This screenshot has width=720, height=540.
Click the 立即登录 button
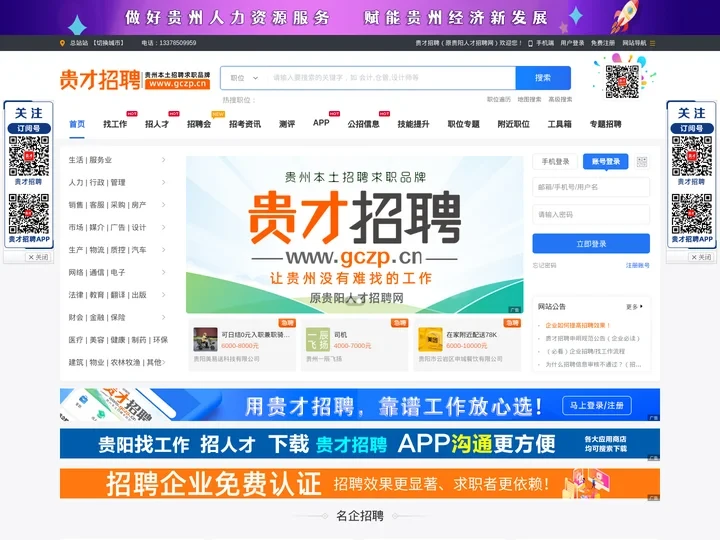[591, 244]
